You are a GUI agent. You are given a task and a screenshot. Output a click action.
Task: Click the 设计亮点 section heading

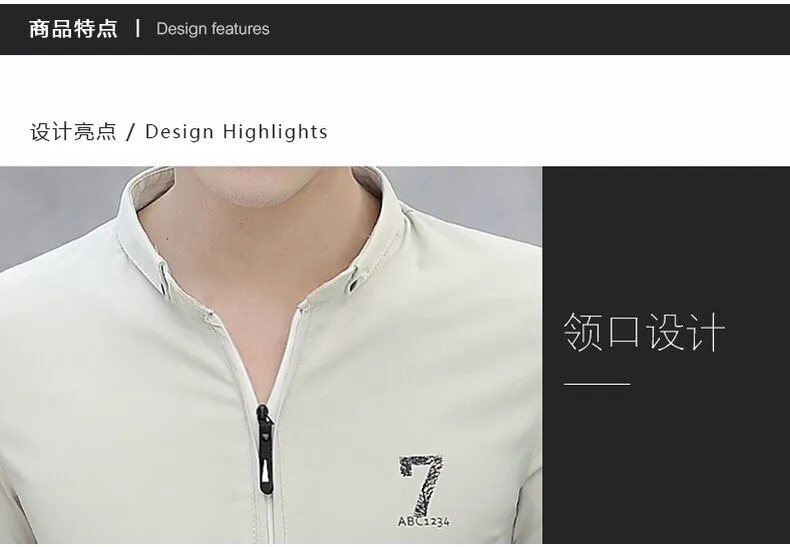pyautogui.click(x=73, y=132)
